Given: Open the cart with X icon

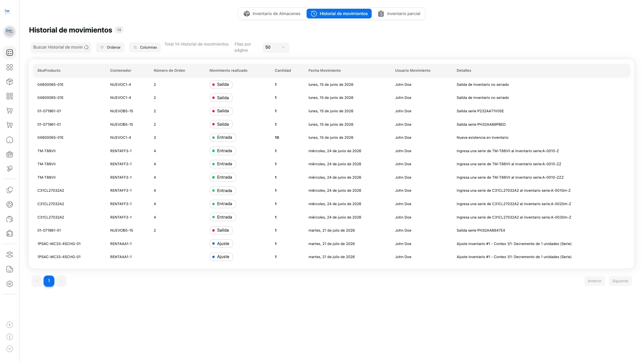Looking at the screenshot, I should pos(10,125).
